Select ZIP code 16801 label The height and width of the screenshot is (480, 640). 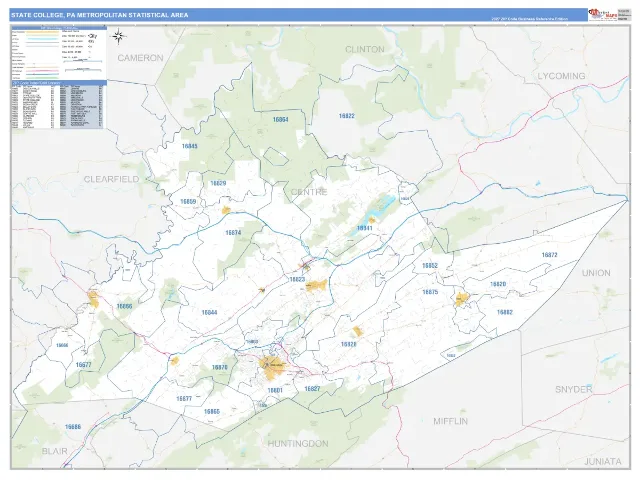tap(275, 391)
